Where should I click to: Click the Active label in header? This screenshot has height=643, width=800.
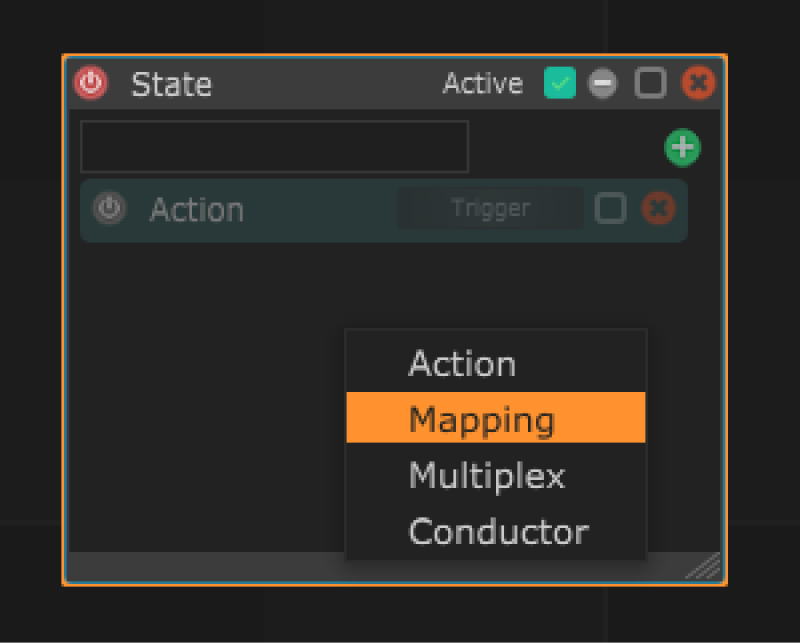click(x=482, y=84)
